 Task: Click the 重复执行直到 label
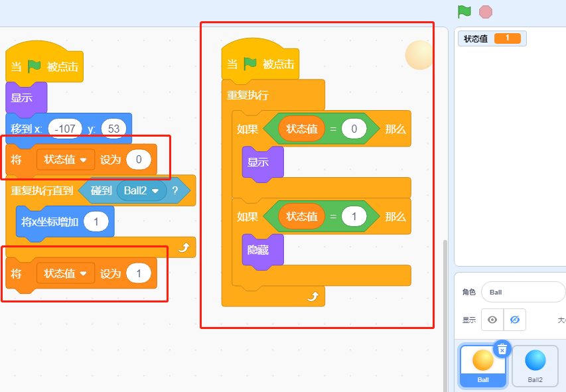pyautogui.click(x=42, y=190)
